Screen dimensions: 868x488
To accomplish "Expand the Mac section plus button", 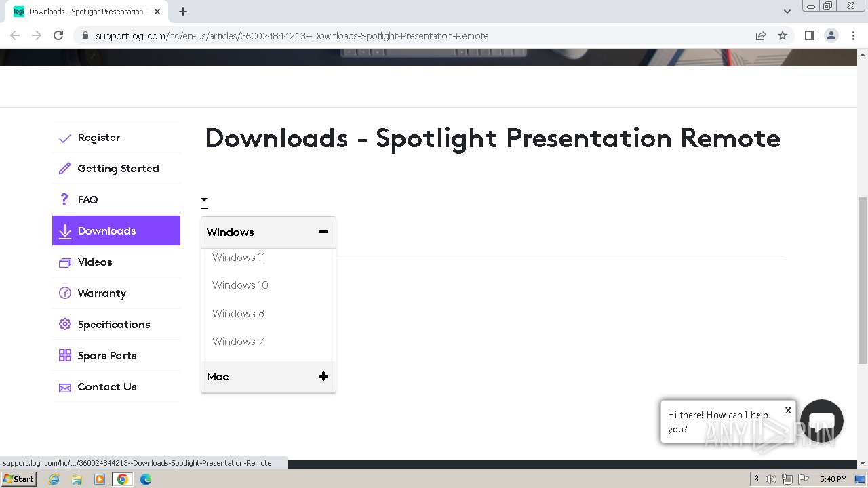I will tap(323, 376).
